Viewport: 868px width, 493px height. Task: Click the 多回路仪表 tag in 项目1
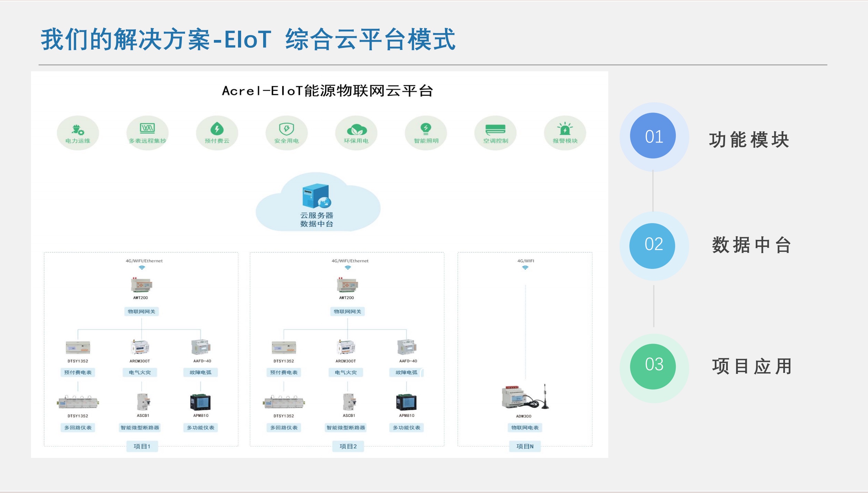(78, 428)
